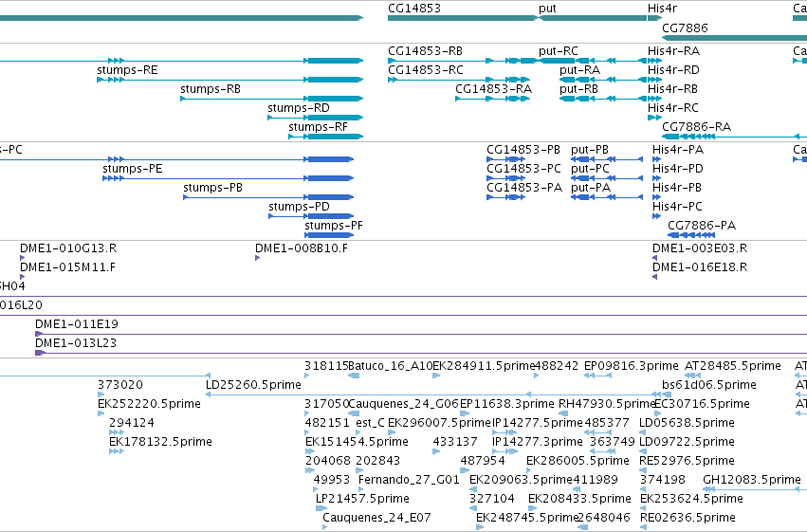This screenshot has width=807, height=532.
Task: Click the CG7886 gene label
Action: pyautogui.click(x=685, y=28)
